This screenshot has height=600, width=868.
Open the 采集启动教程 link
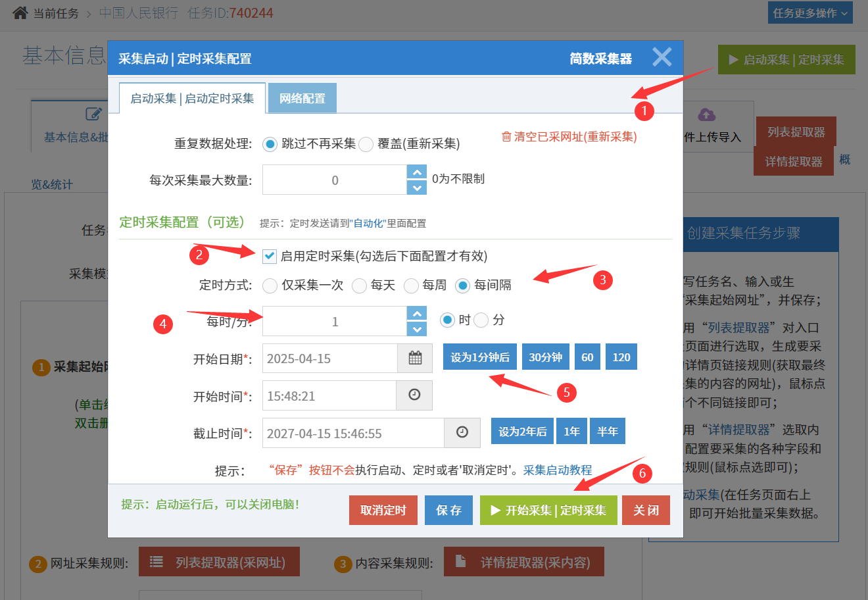click(x=558, y=470)
